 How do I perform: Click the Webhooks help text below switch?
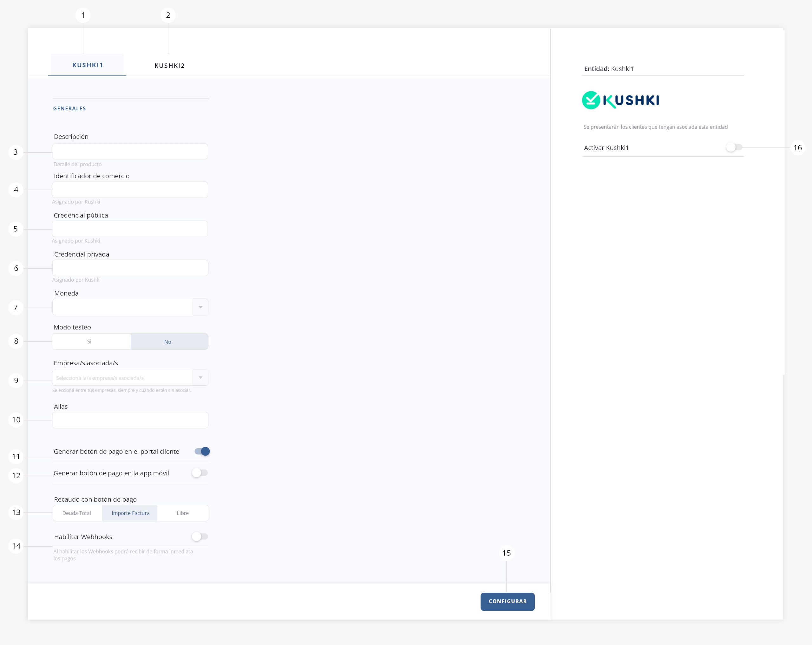point(123,555)
